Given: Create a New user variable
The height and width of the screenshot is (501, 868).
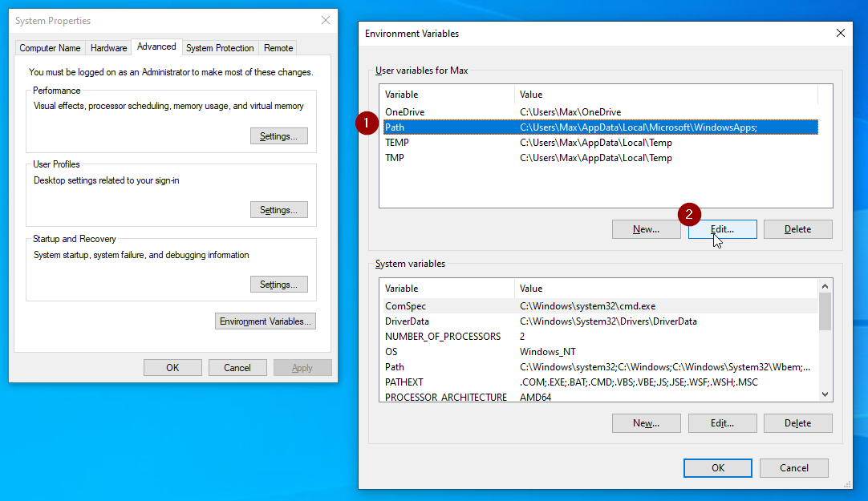Looking at the screenshot, I should click(x=646, y=229).
